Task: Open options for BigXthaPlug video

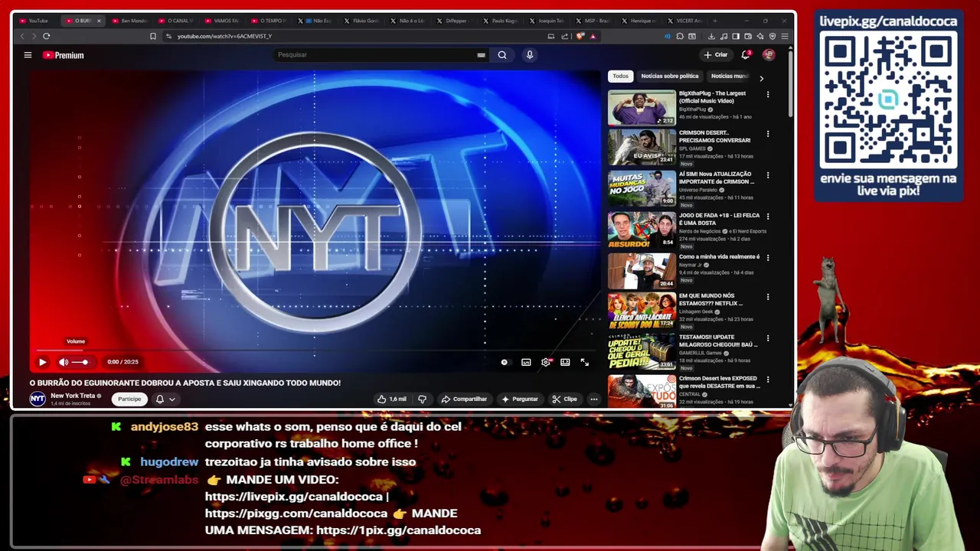Action: [768, 94]
